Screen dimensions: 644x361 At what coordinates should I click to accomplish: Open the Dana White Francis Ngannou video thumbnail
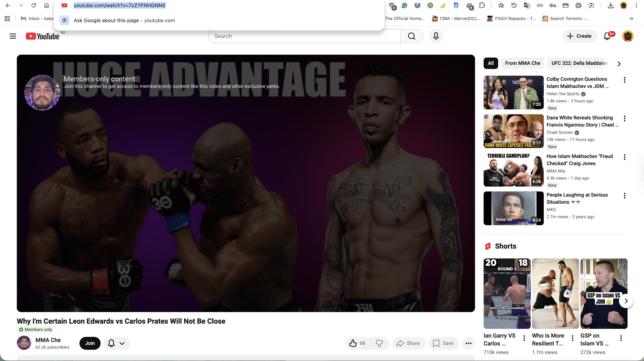point(513,131)
